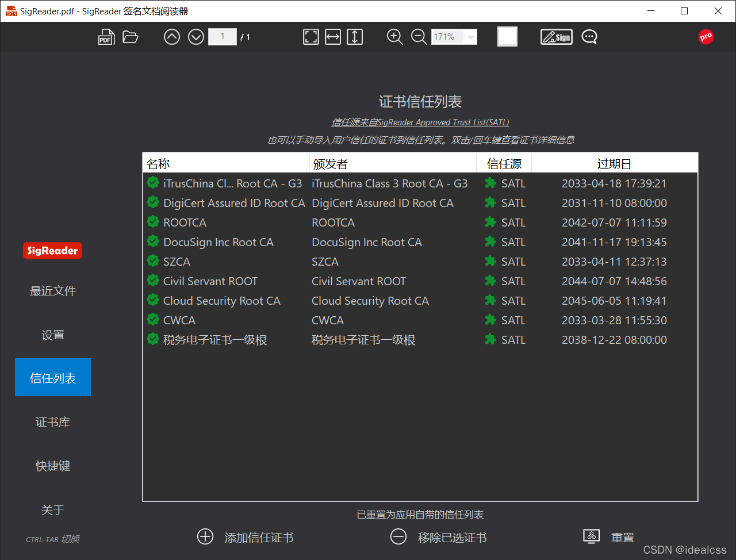
Task: Click the Sign document icon
Action: pyautogui.click(x=557, y=37)
